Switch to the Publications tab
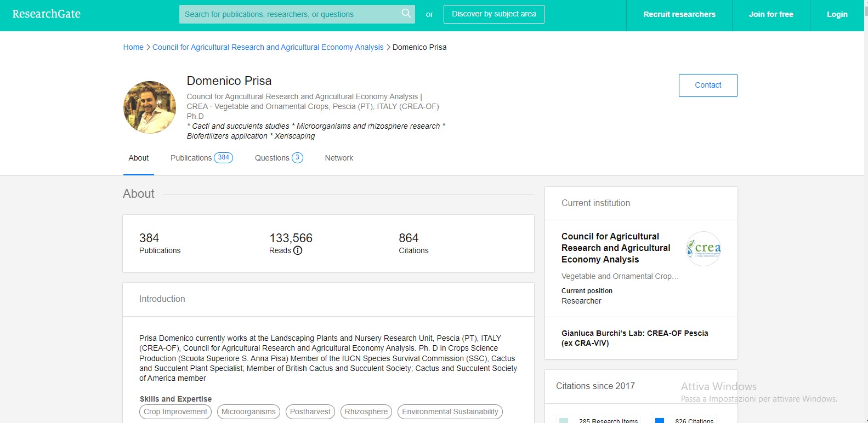Viewport: 868px width, 423px height. [x=201, y=158]
